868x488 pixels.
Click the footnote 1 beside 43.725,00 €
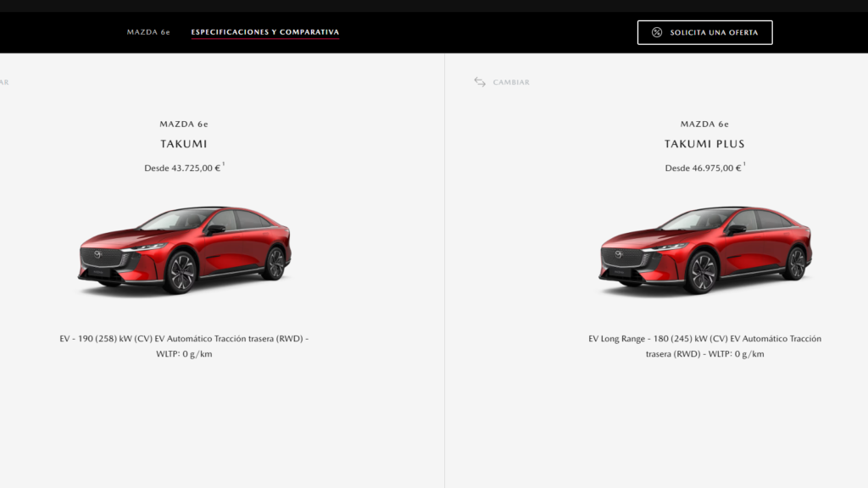pyautogui.click(x=224, y=164)
